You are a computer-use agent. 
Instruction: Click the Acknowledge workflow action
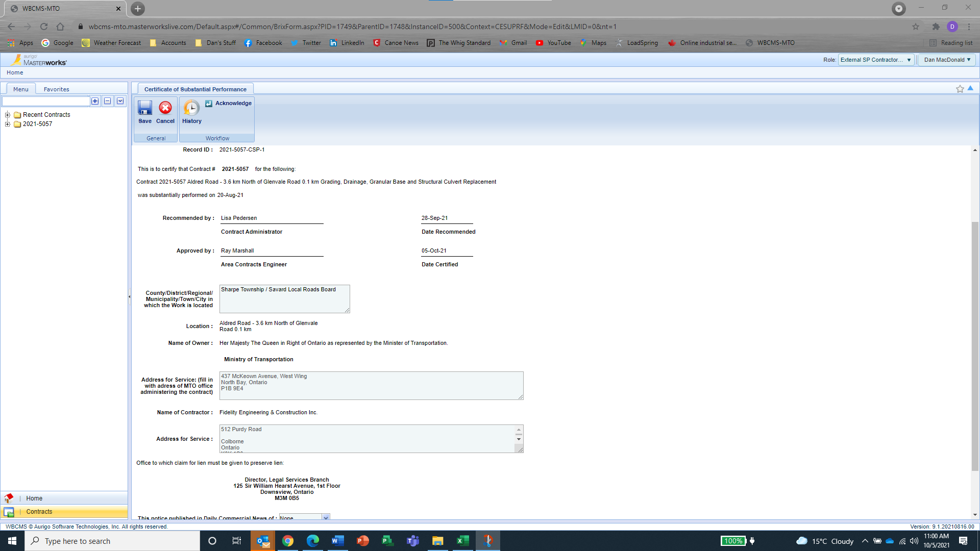(x=229, y=103)
